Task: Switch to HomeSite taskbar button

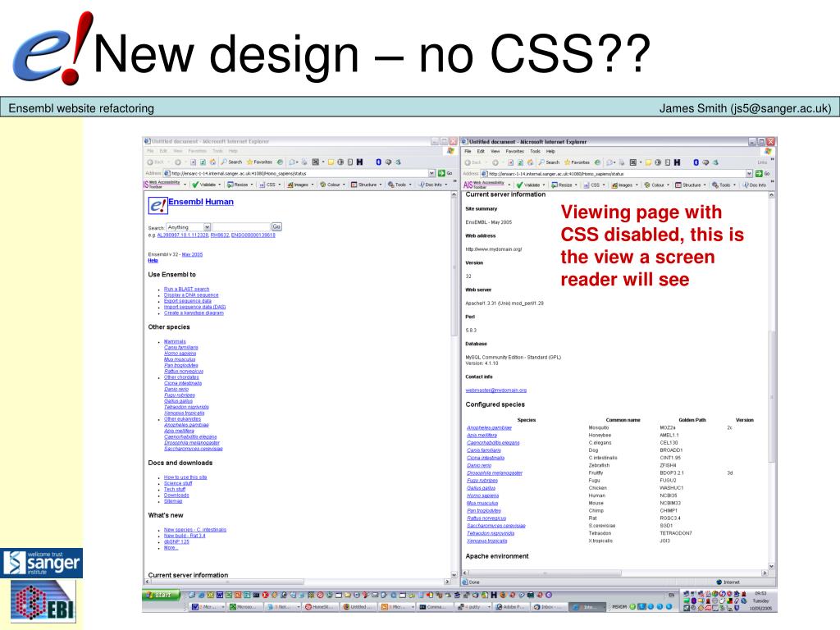Action: click(x=319, y=607)
